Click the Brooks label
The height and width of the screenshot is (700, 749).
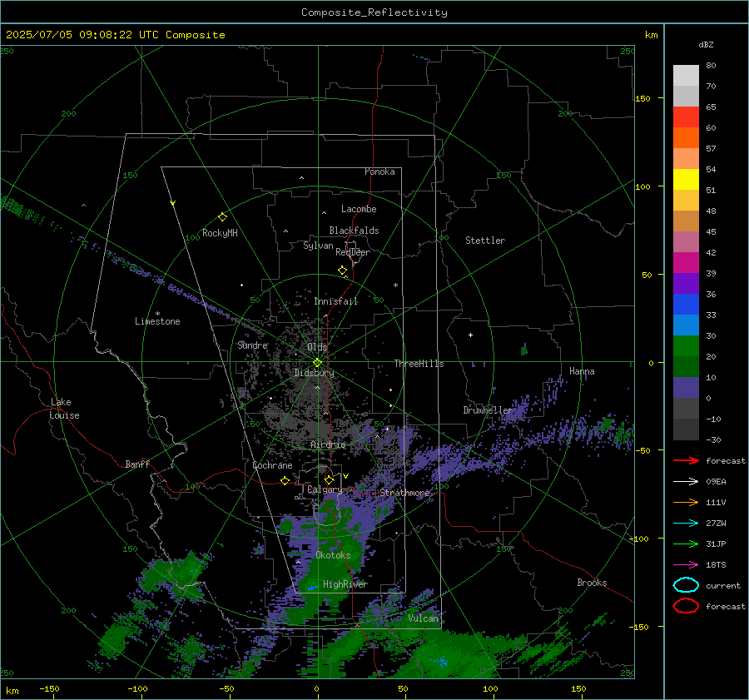[x=592, y=583]
